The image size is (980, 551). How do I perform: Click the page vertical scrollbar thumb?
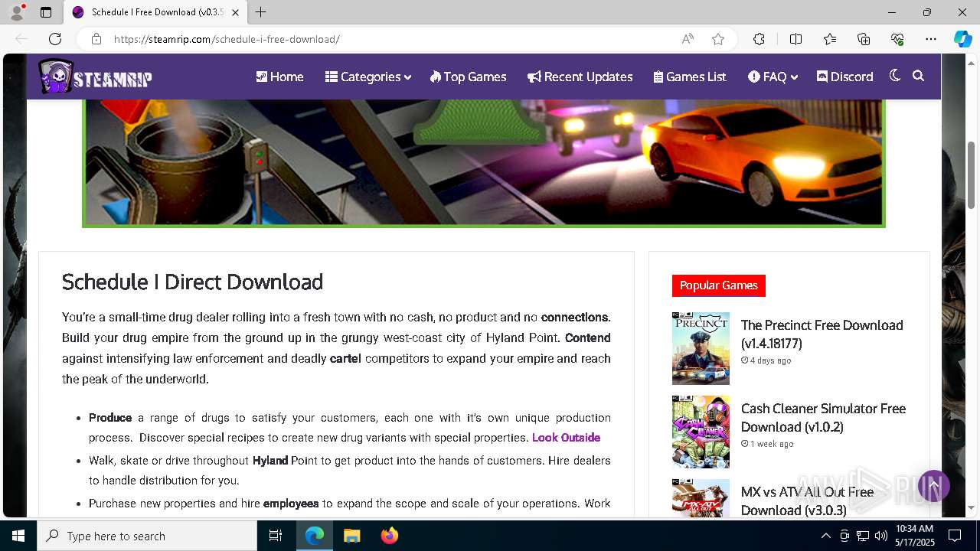[x=972, y=174]
